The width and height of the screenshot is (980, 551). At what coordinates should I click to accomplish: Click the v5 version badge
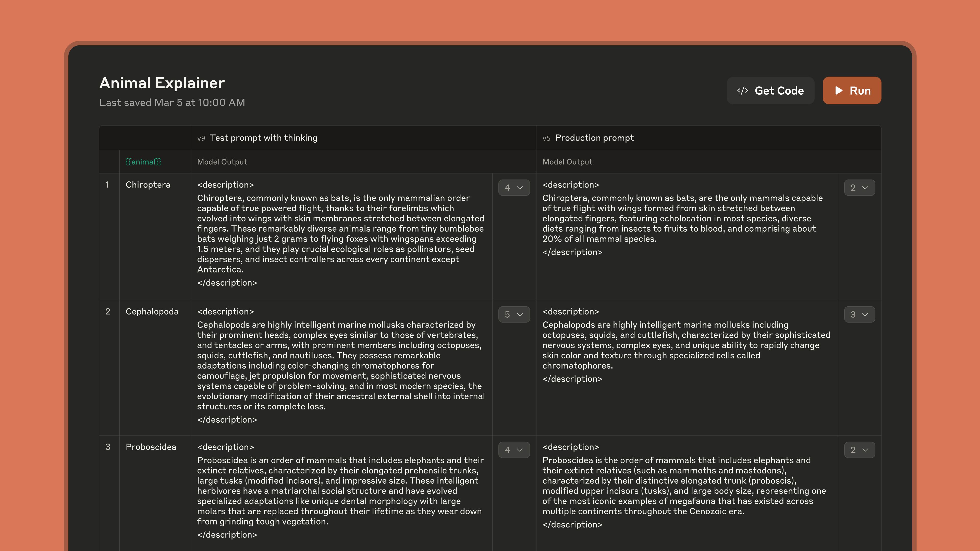tap(547, 138)
